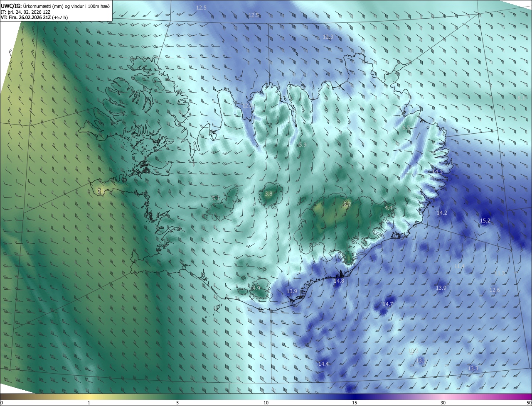Screen dimensions: 532x406
Task: Click the map value 6.5
Action: tap(406, 128)
